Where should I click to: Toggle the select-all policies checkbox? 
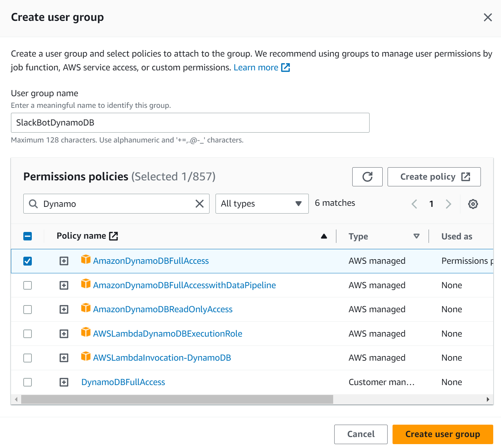(28, 235)
